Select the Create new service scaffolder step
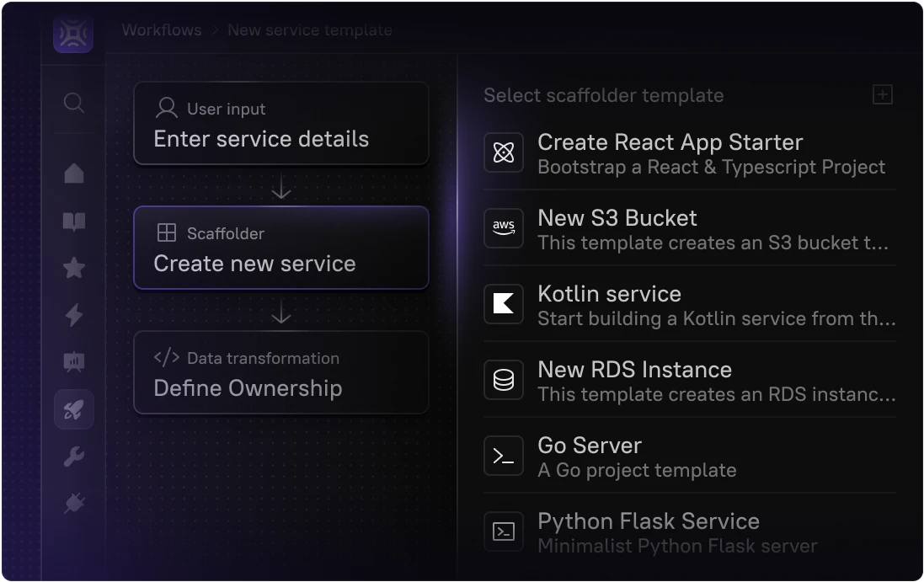Screen dimensions: 924x582 [x=280, y=248]
